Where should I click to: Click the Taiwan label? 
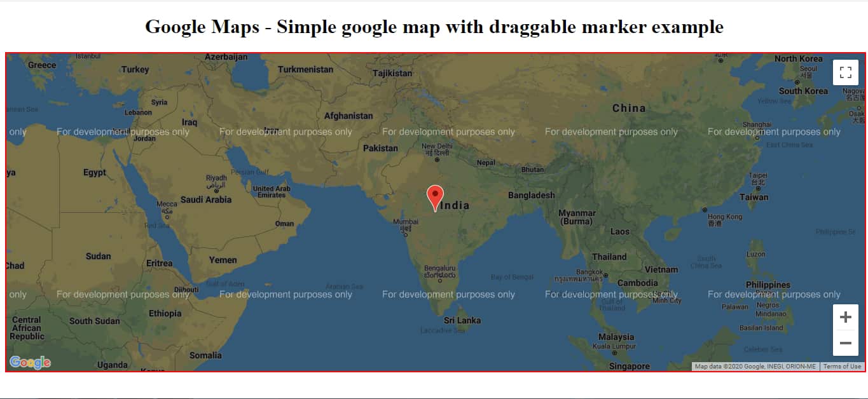tap(754, 197)
